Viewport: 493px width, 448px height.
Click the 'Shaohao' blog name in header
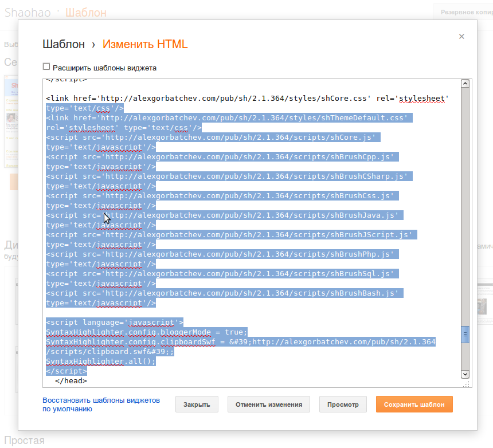coord(28,13)
